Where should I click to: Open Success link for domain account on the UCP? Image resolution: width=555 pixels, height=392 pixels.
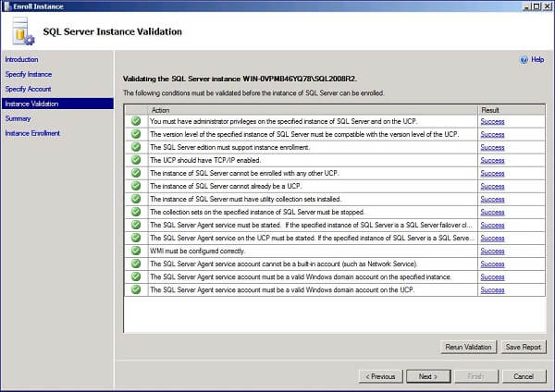point(492,290)
